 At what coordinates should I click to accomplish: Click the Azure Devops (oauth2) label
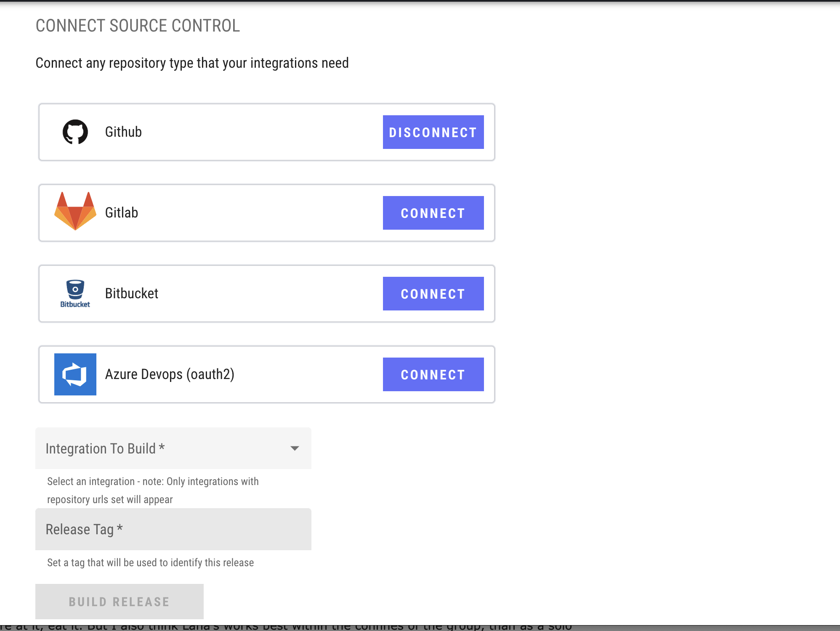170,374
